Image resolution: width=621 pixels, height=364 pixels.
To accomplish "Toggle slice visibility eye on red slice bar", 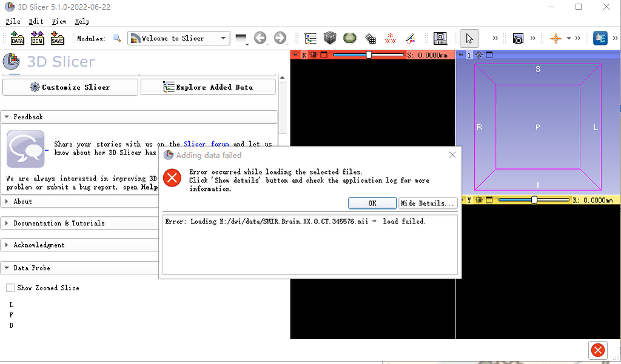I will coord(314,55).
